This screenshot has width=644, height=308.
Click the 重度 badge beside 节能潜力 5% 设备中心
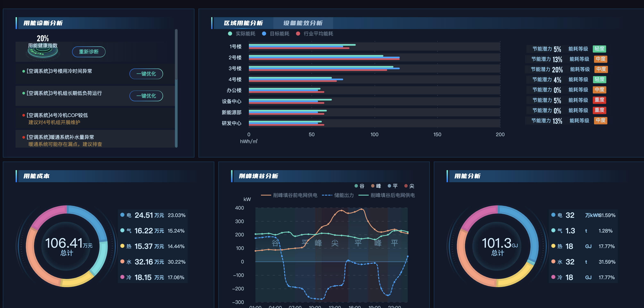(599, 100)
